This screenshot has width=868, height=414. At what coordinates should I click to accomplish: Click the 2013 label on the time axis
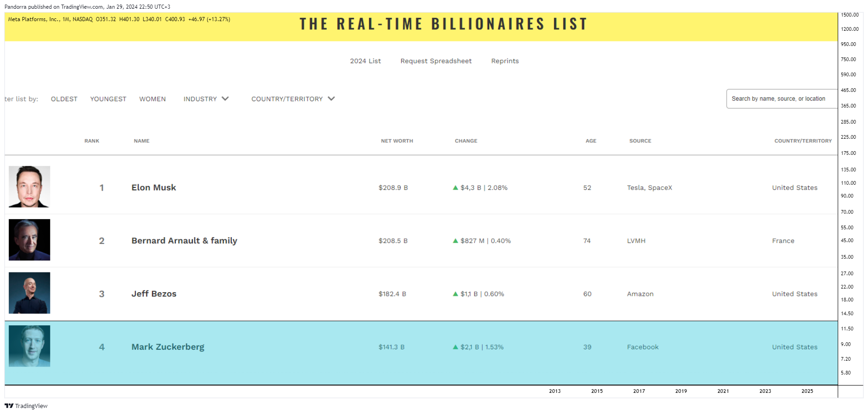click(x=554, y=391)
